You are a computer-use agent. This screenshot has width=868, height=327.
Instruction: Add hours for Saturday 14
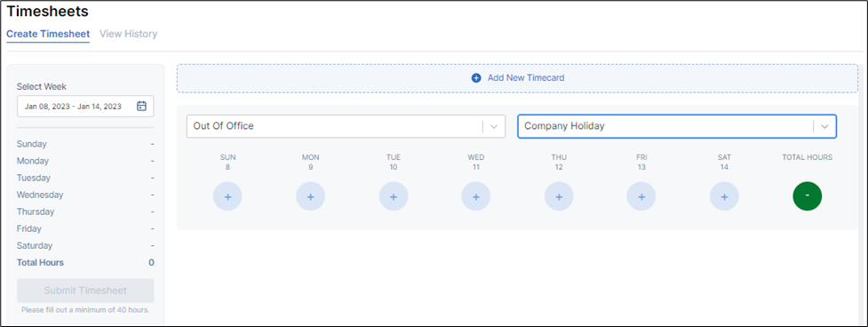click(x=725, y=195)
